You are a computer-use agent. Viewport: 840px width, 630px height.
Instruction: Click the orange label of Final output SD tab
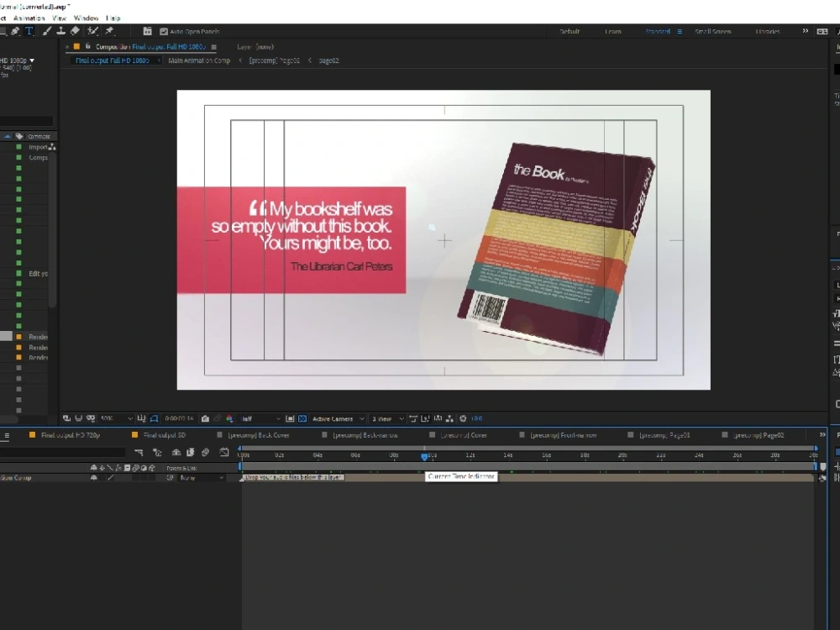134,435
